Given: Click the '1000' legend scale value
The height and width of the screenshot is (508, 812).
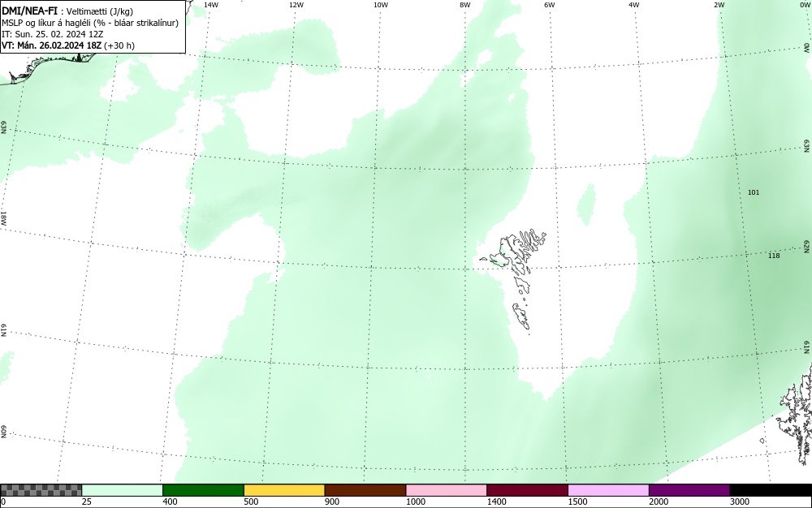Looking at the screenshot, I should pyautogui.click(x=415, y=502).
